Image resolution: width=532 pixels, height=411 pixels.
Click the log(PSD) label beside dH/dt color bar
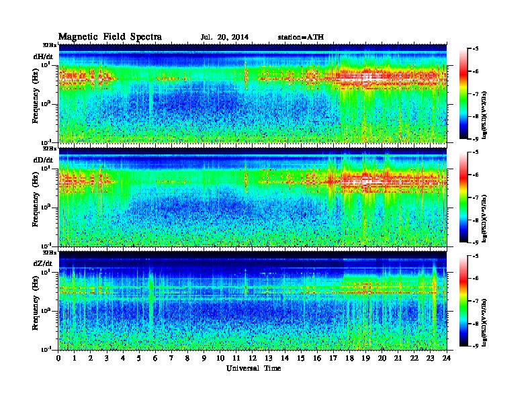[x=484, y=116]
